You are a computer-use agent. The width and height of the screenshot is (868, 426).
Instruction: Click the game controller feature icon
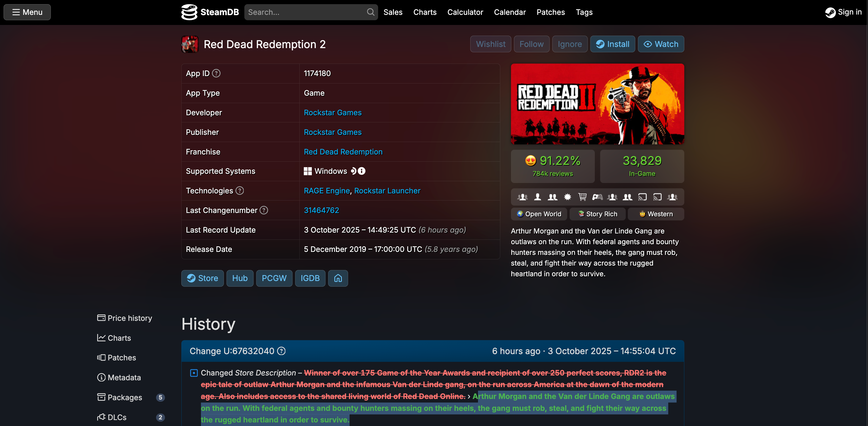tap(597, 197)
